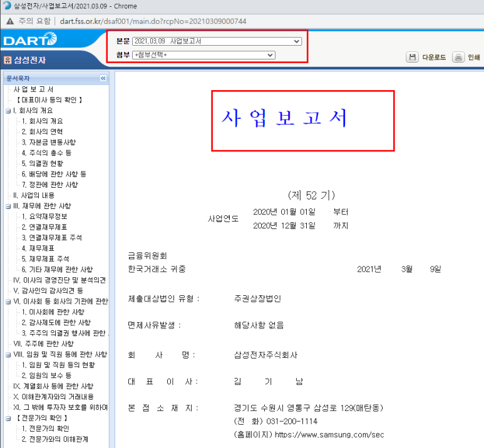
Task: Click the 031-200-1114 phone number
Action: (x=292, y=421)
